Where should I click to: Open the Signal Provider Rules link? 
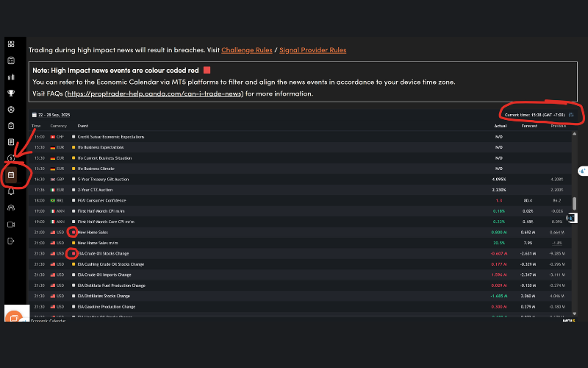coord(312,50)
